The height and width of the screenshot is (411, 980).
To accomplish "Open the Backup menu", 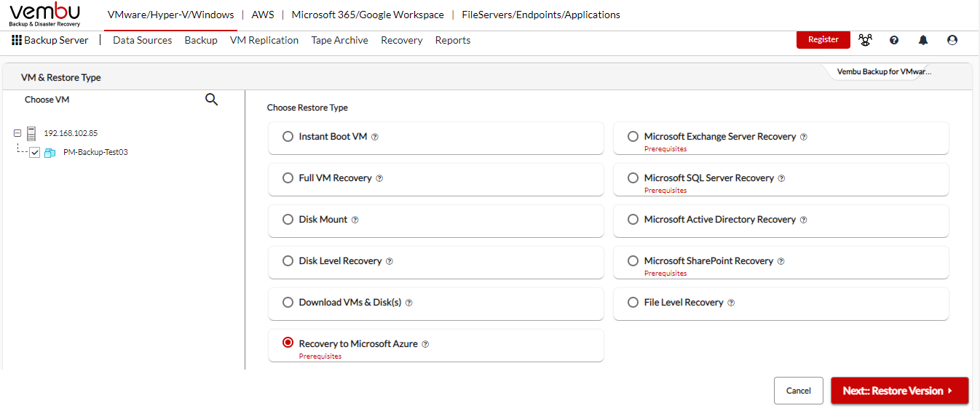I will pyautogui.click(x=201, y=40).
